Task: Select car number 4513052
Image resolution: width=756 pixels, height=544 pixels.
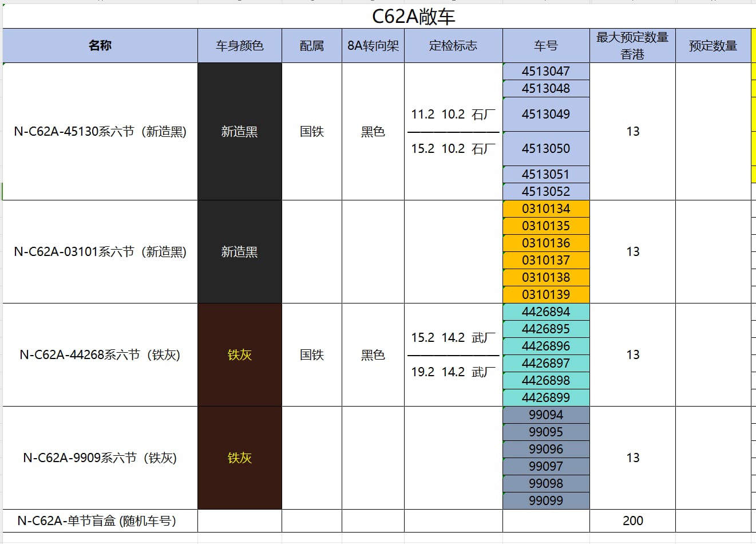Action: click(x=546, y=192)
